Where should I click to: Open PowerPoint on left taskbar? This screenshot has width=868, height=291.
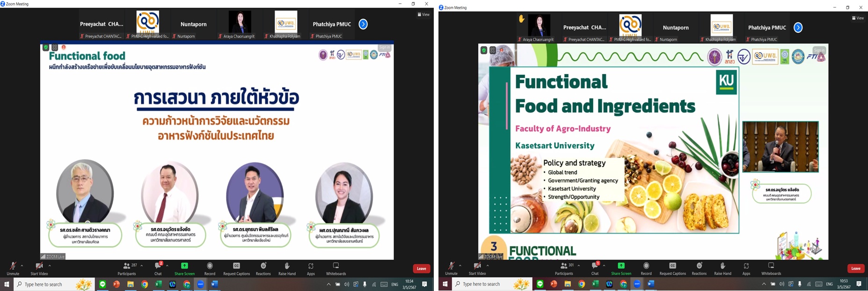[117, 284]
